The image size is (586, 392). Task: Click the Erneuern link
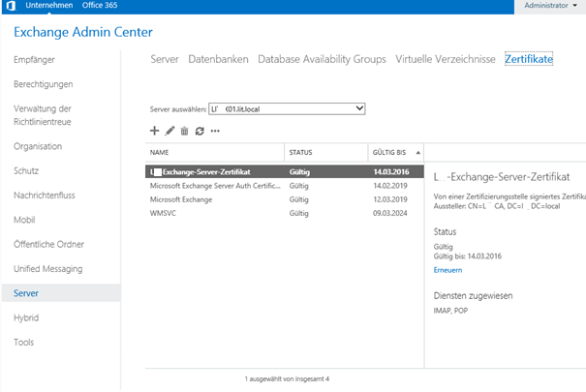click(x=447, y=270)
